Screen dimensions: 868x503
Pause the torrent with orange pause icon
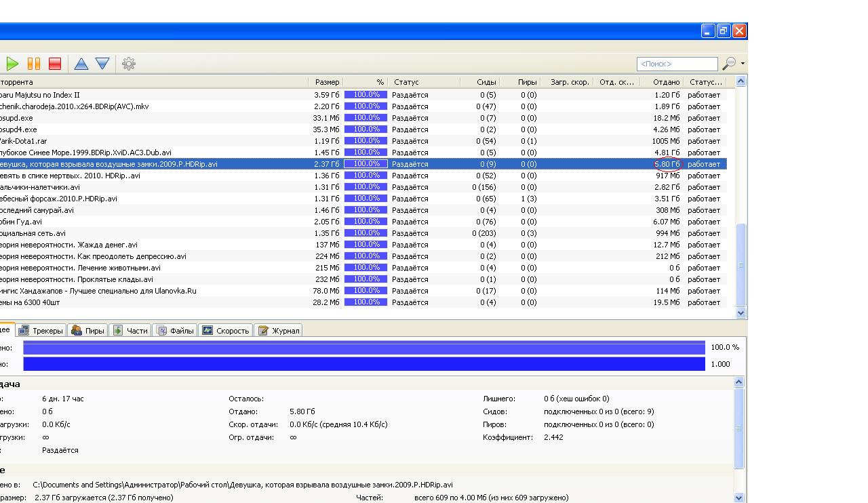(x=34, y=64)
